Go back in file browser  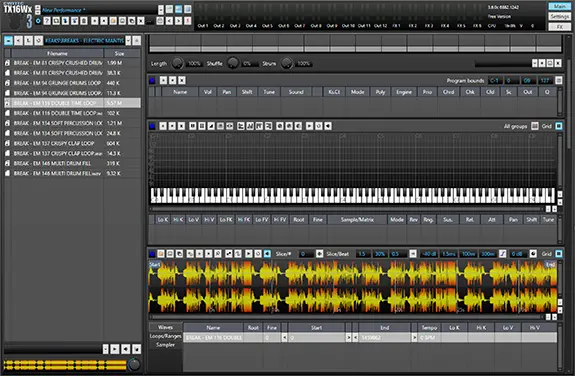pyautogui.click(x=18, y=40)
